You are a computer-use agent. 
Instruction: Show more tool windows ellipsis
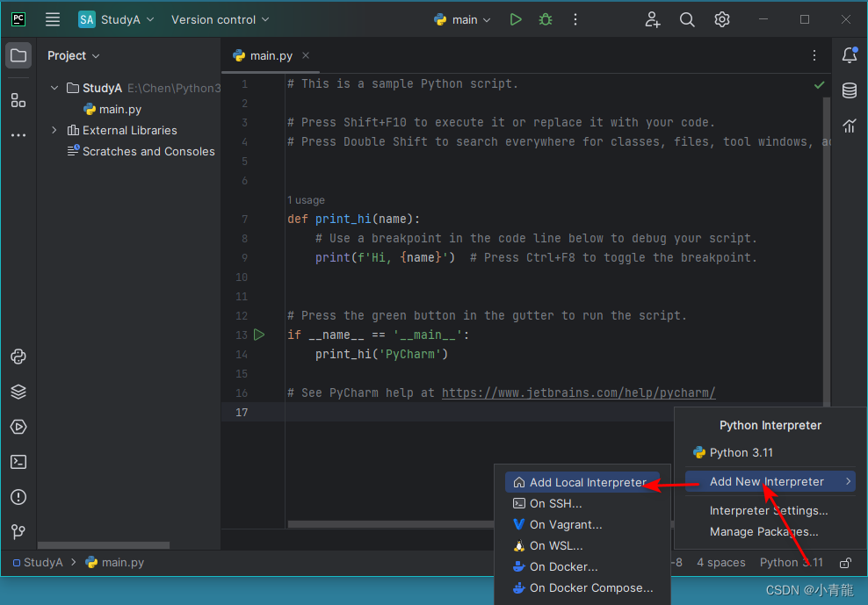click(18, 135)
